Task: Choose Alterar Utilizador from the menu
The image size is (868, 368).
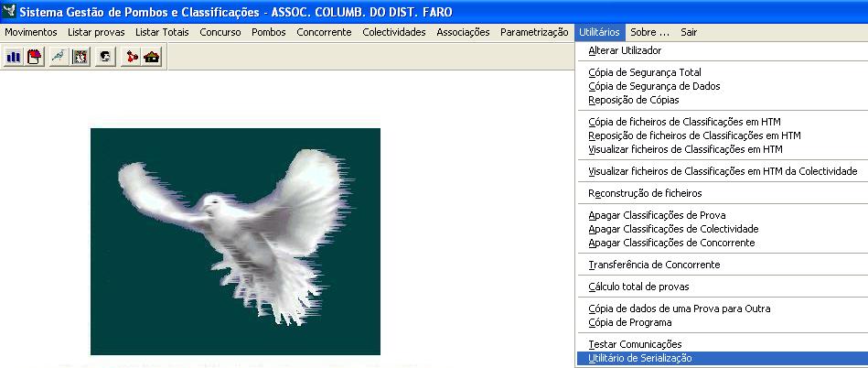Action: [625, 51]
